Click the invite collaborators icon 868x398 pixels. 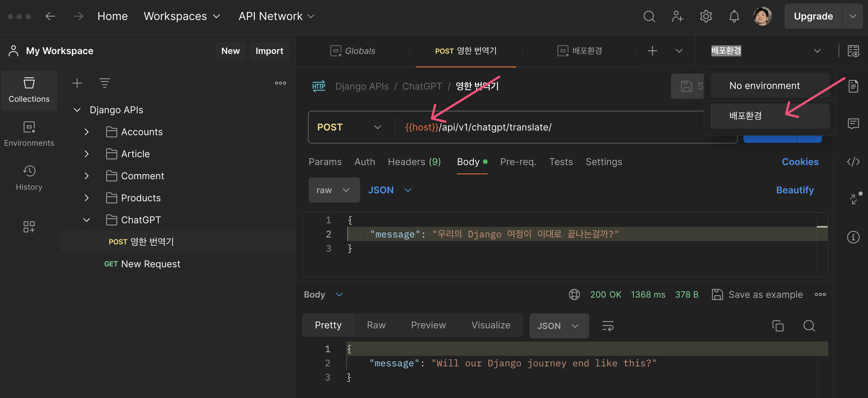click(x=677, y=16)
